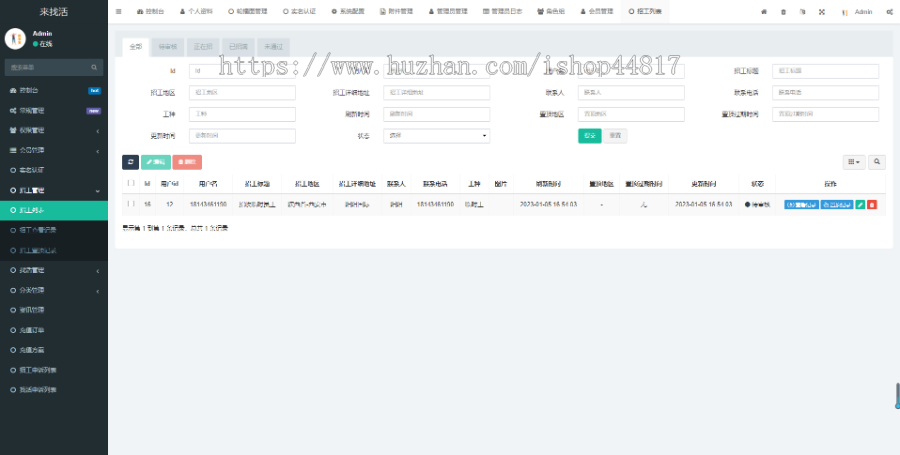Image resolution: width=900 pixels, height=455 pixels.
Task: Open the 状态 status dropdown
Action: 436,136
